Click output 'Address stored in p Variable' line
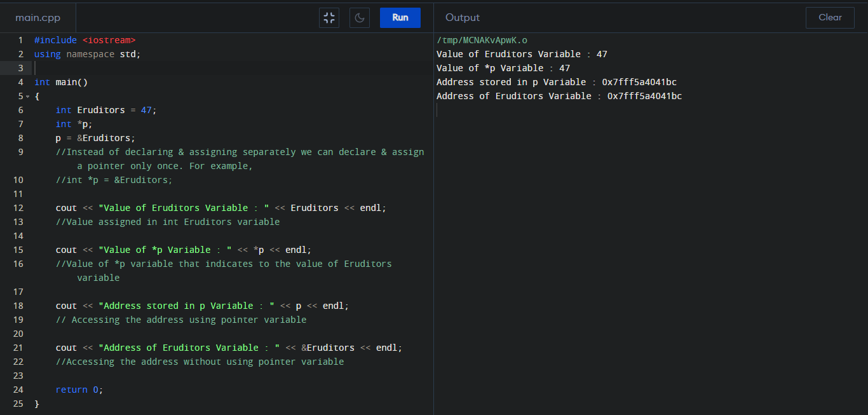Screen dimensions: 868x415 (557, 82)
